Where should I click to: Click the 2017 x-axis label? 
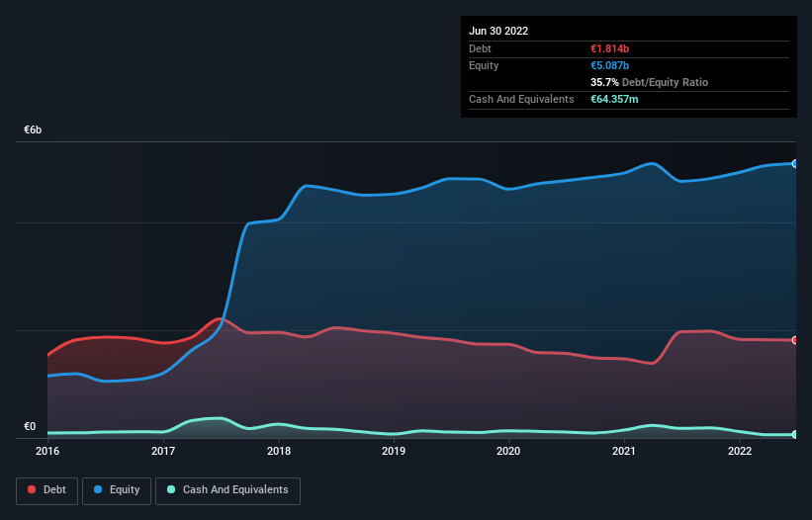click(x=163, y=451)
